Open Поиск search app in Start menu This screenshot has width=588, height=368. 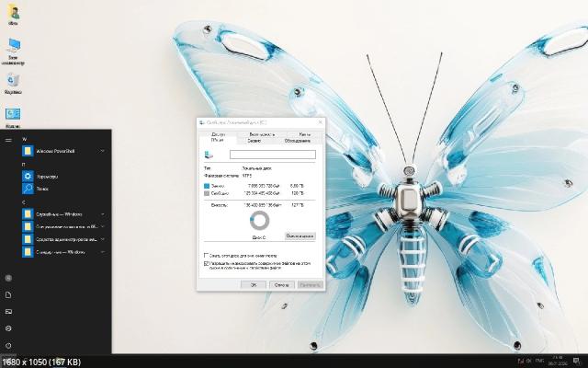(28, 188)
